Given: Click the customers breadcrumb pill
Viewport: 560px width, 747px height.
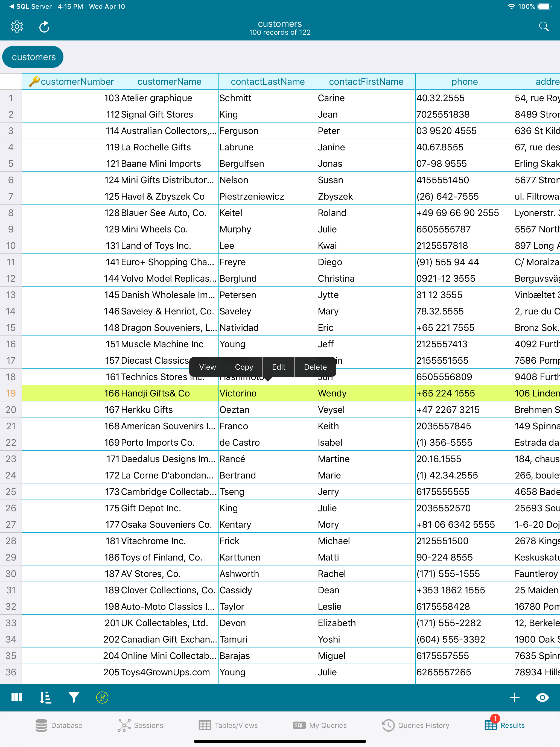Looking at the screenshot, I should point(33,57).
